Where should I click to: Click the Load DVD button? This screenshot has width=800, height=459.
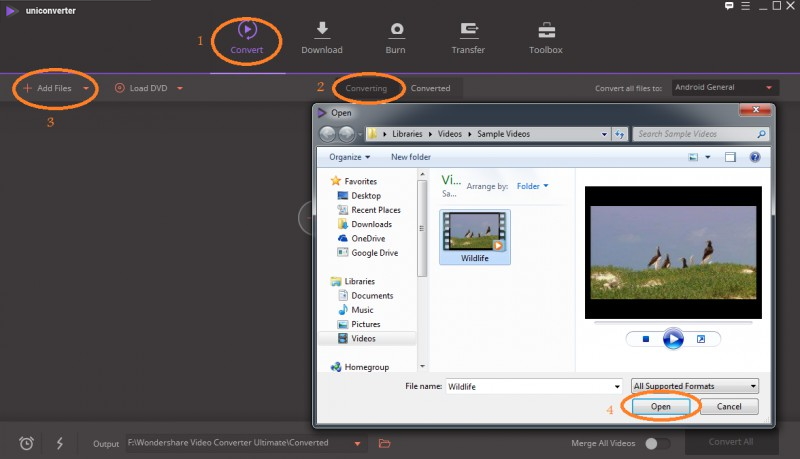[141, 88]
